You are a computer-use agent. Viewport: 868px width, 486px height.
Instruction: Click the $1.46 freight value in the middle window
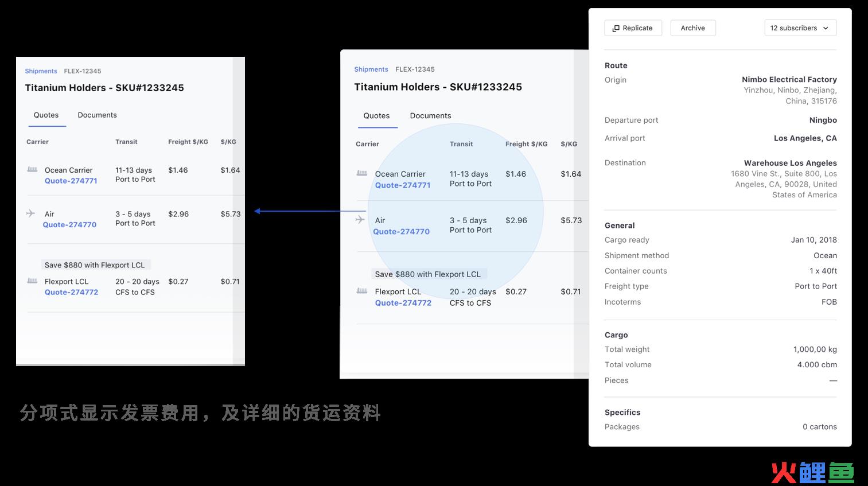click(516, 174)
